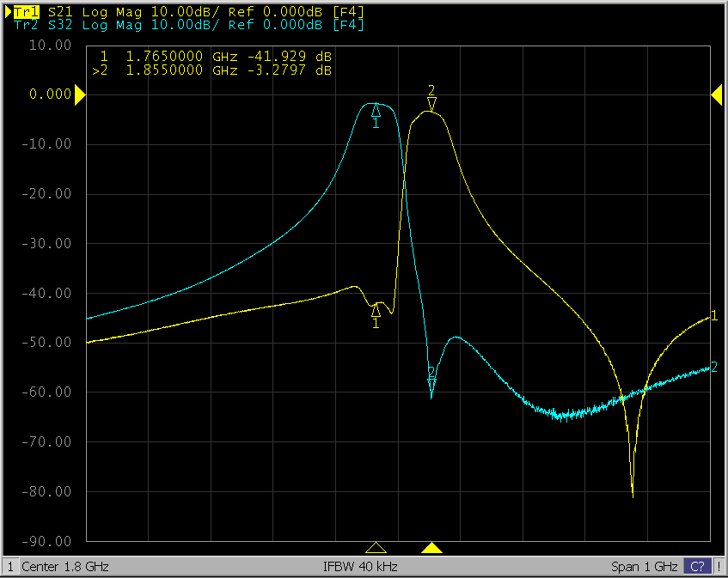
Task: Click the Center 1.8 GHz status field
Action: [x=65, y=567]
